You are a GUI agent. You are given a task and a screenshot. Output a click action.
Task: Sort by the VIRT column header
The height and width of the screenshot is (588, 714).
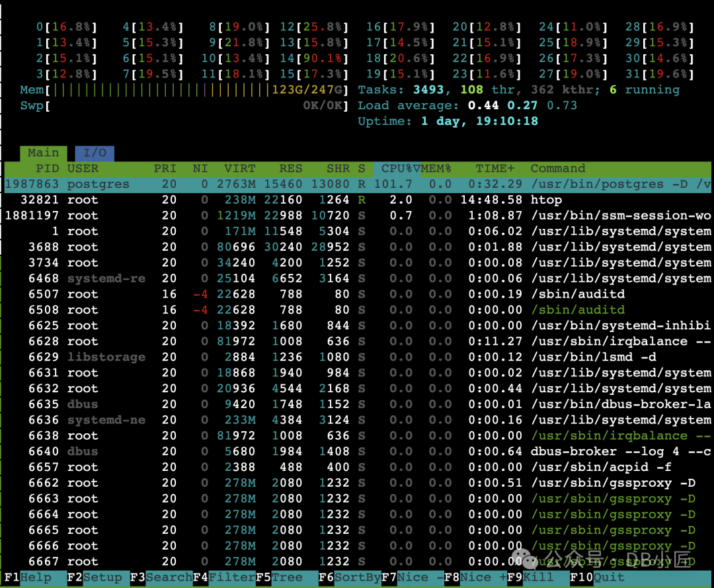click(240, 169)
